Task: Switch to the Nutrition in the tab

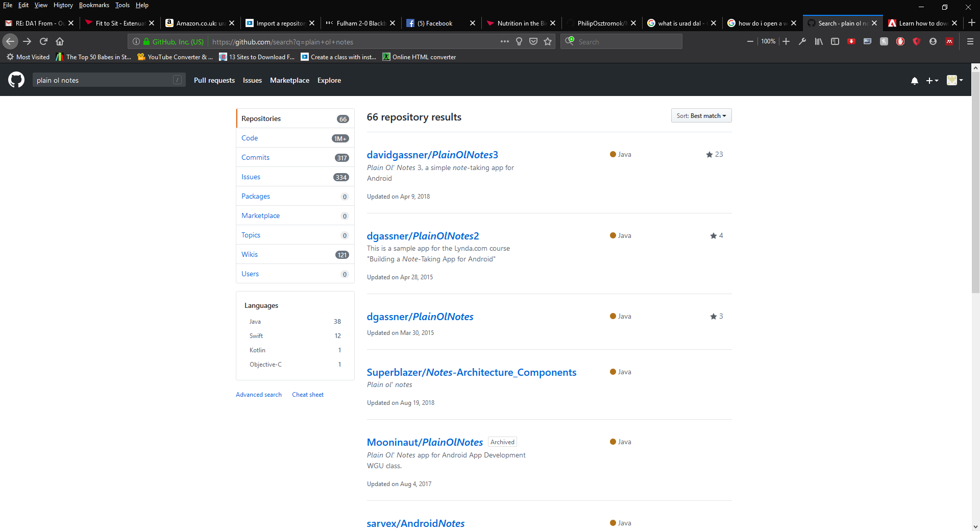Action: coord(521,23)
